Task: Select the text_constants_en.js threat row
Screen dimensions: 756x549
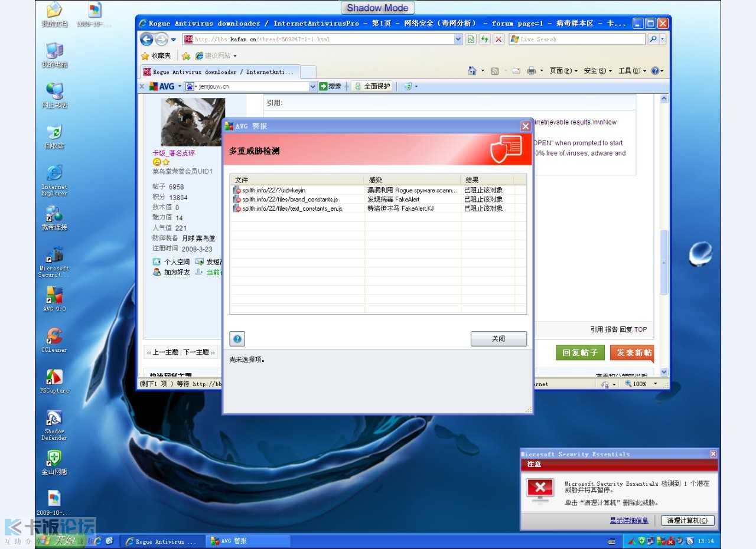Action: tap(378, 208)
